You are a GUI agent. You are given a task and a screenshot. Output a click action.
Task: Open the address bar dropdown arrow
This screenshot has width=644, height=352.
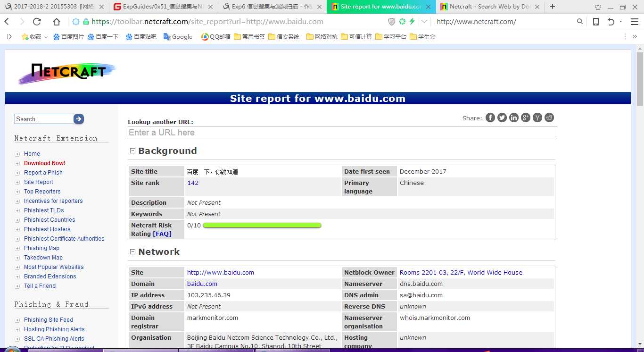click(x=424, y=22)
